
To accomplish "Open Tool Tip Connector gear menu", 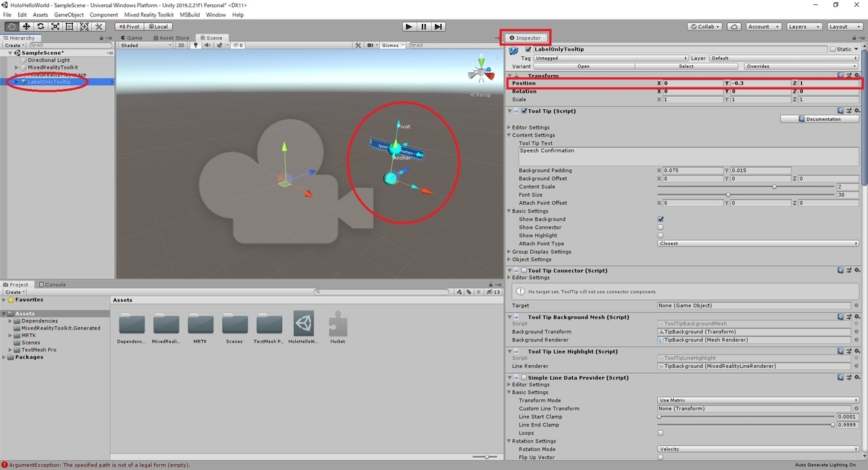I will (x=857, y=270).
